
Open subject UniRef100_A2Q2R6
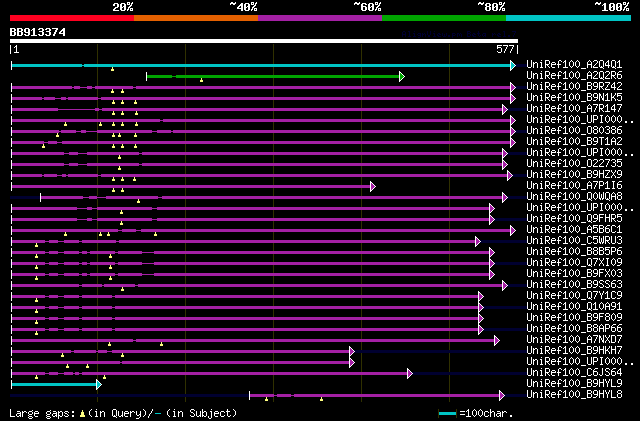574,76
